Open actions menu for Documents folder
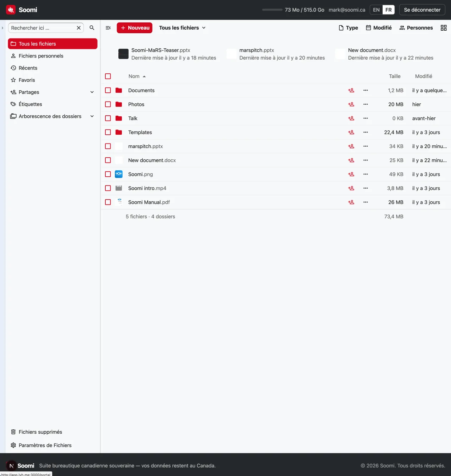451x476 pixels. (x=366, y=91)
